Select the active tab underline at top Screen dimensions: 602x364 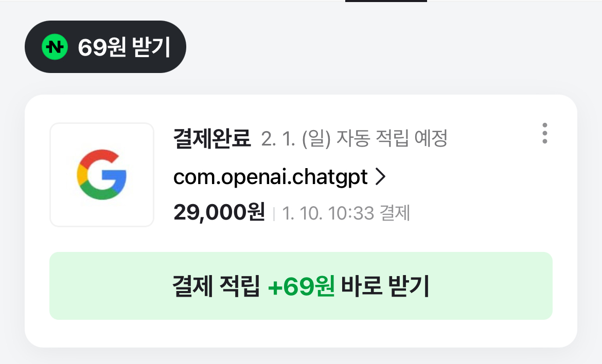[x=386, y=1]
